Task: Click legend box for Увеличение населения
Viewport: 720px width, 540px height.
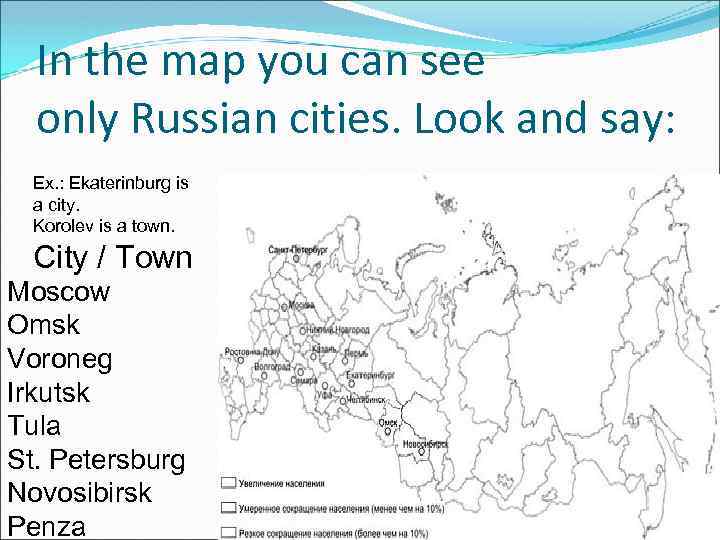Action: pyautogui.click(x=228, y=483)
